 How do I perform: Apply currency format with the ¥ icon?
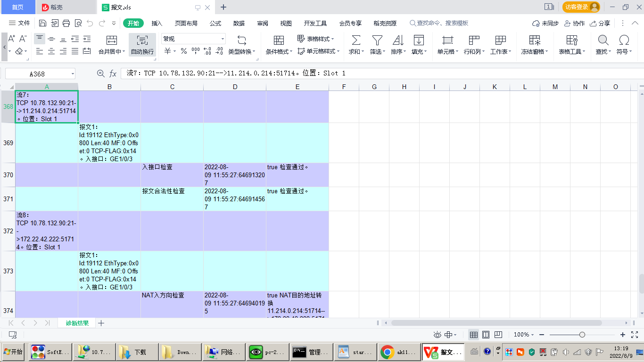tap(167, 51)
